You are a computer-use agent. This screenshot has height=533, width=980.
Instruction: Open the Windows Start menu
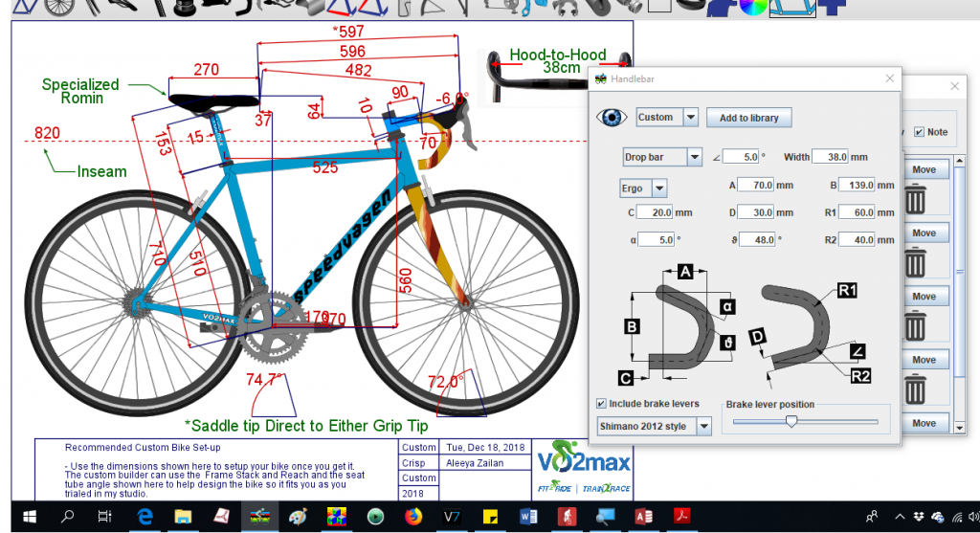click(x=29, y=517)
